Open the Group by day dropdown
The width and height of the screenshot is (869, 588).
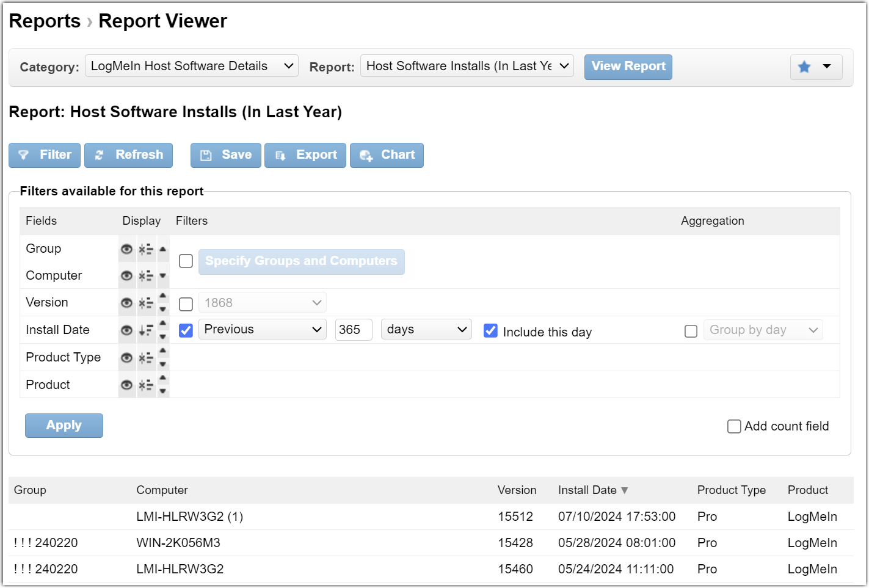tap(763, 330)
